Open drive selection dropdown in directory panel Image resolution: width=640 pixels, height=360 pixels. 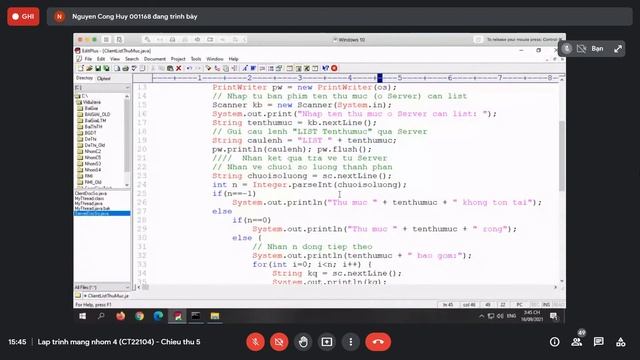click(127, 88)
